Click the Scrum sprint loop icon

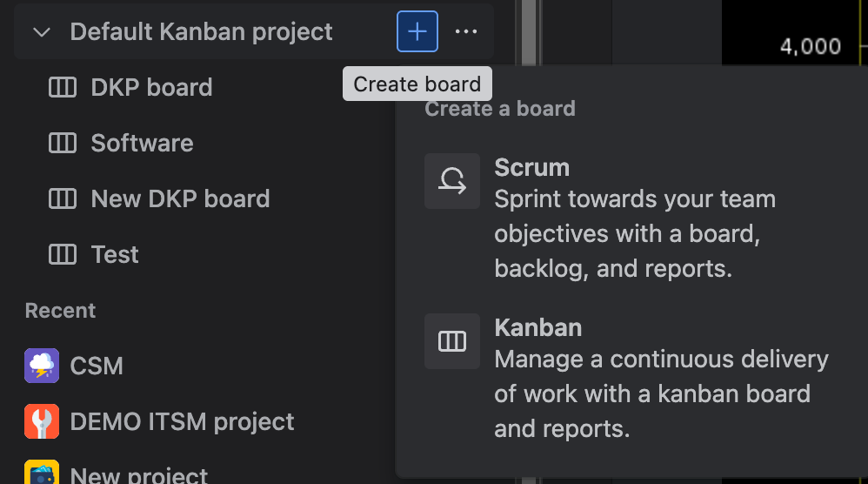[452, 181]
